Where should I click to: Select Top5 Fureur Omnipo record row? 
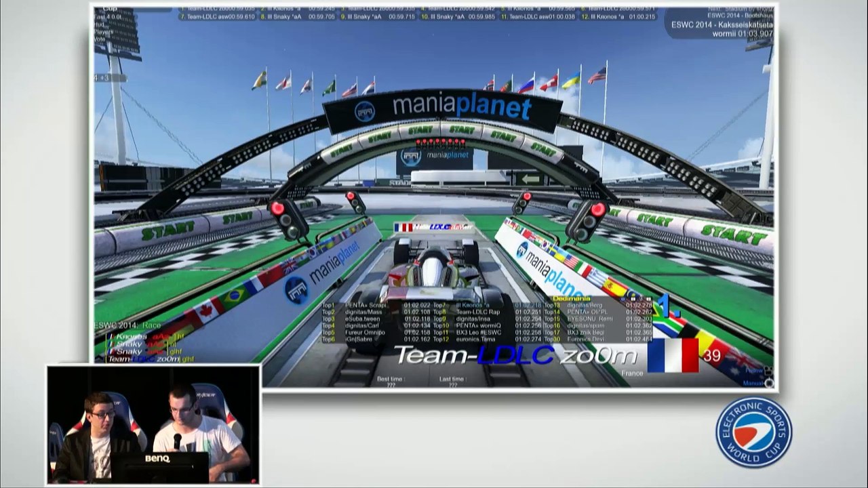point(376,332)
